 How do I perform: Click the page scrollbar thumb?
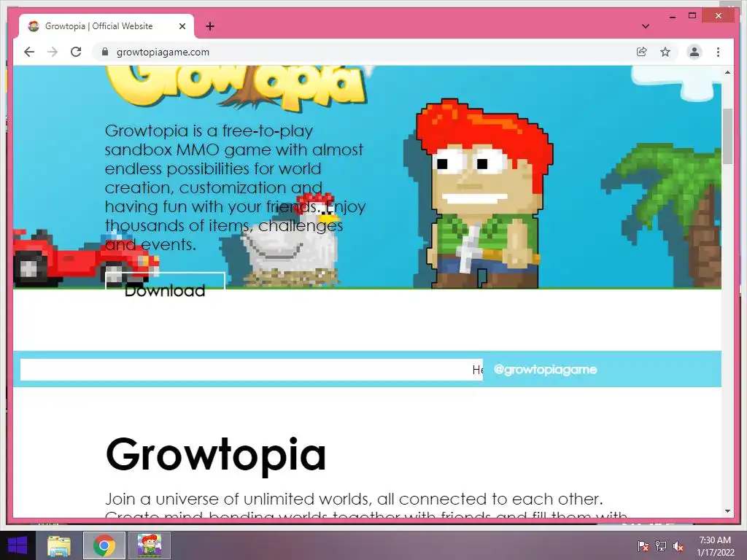coord(727,136)
